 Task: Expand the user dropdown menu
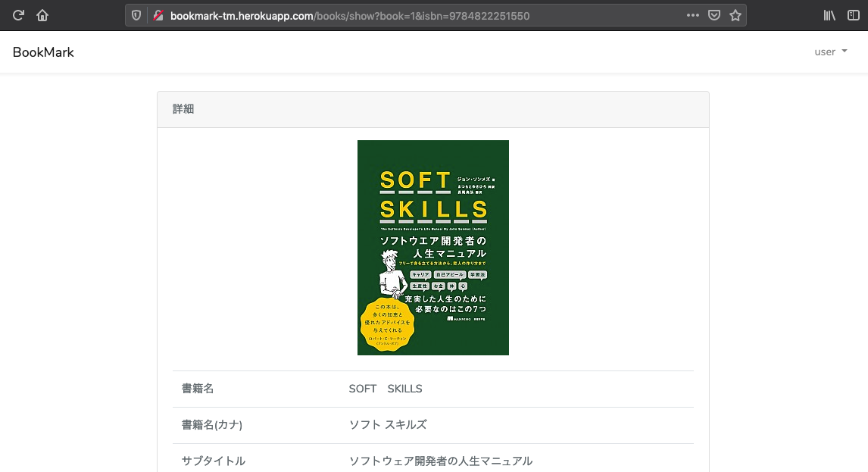831,52
